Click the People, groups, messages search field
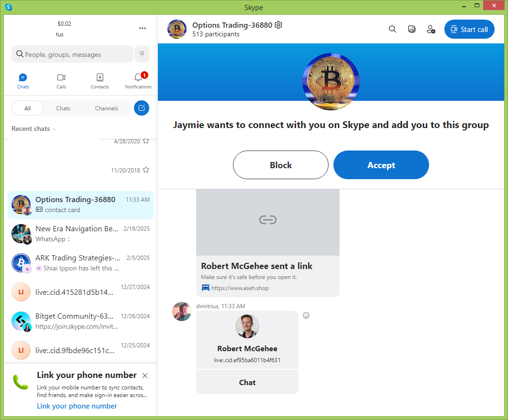This screenshot has width=508, height=420. tap(73, 54)
